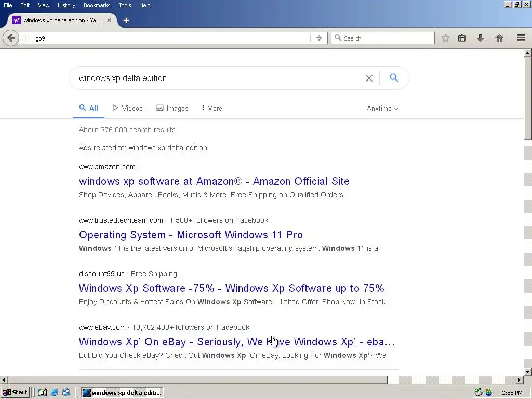Open the Windows Start menu

click(x=15, y=393)
